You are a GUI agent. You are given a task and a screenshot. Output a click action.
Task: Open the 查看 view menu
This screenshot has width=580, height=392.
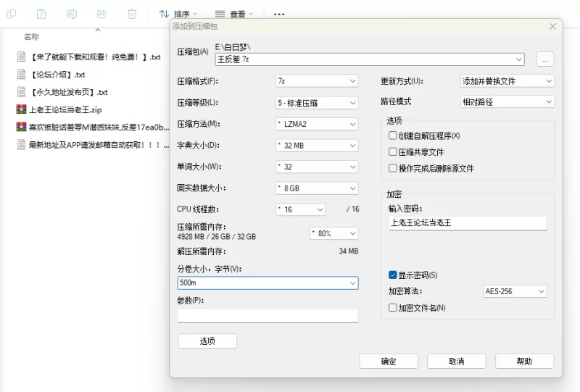(x=235, y=14)
